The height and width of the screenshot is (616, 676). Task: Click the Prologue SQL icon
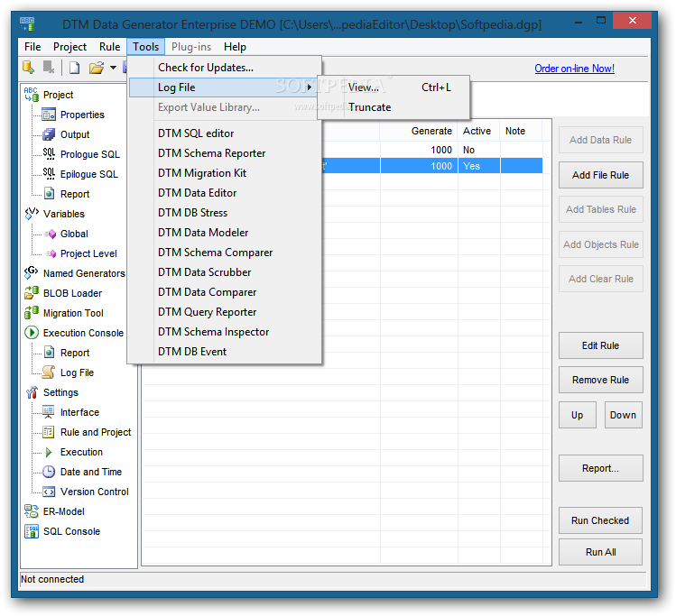tap(49, 154)
